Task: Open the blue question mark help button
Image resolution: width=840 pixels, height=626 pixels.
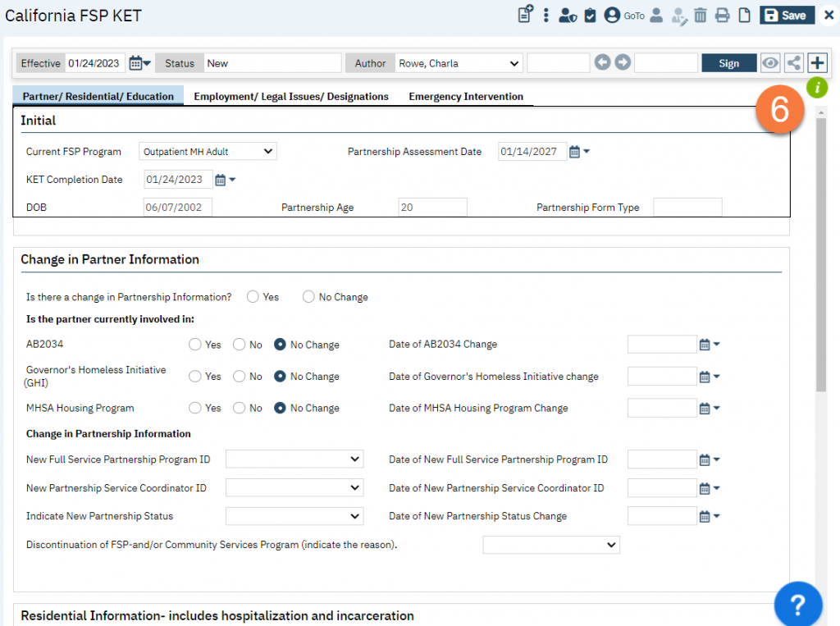Action: [798, 605]
